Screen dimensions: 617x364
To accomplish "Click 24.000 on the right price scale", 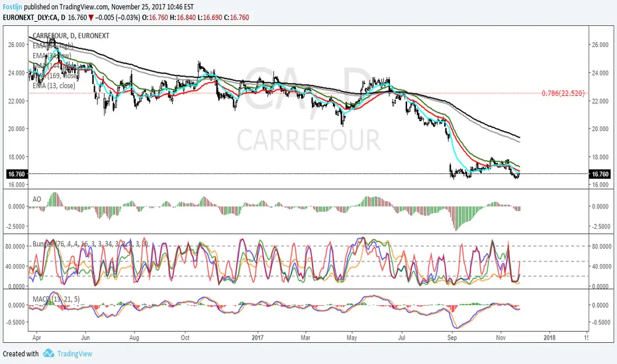I will (x=600, y=73).
